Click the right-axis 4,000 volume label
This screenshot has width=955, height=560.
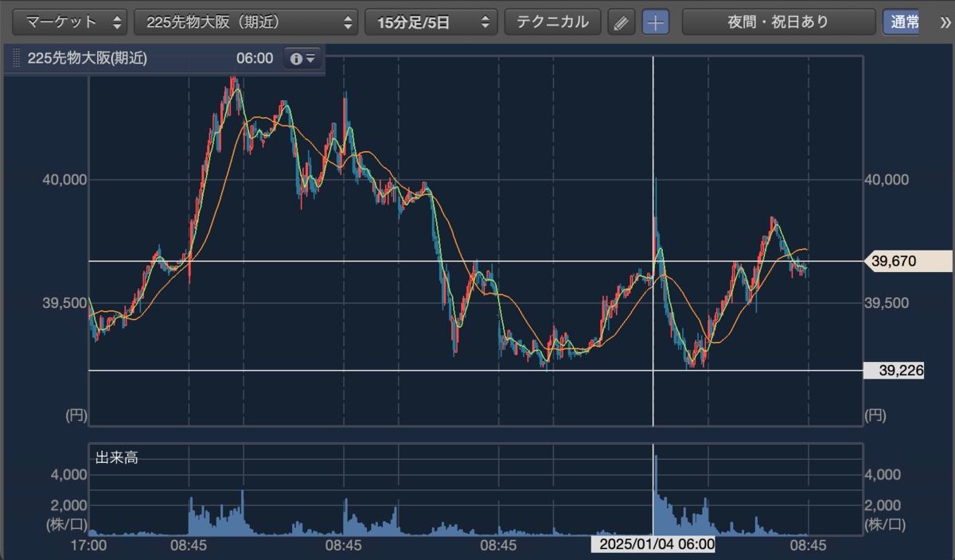883,475
